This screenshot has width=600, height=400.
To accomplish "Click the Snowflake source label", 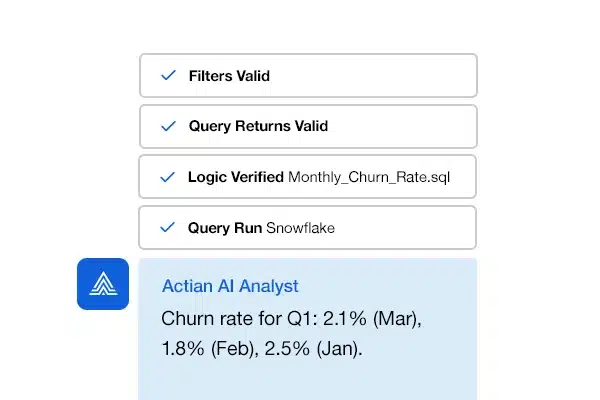I will pos(300,228).
